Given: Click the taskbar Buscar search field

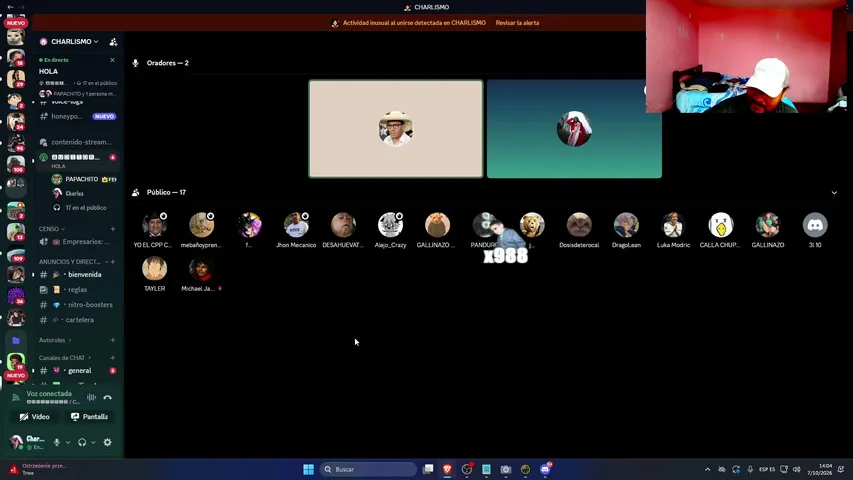Looking at the screenshot, I should click(x=368, y=469).
